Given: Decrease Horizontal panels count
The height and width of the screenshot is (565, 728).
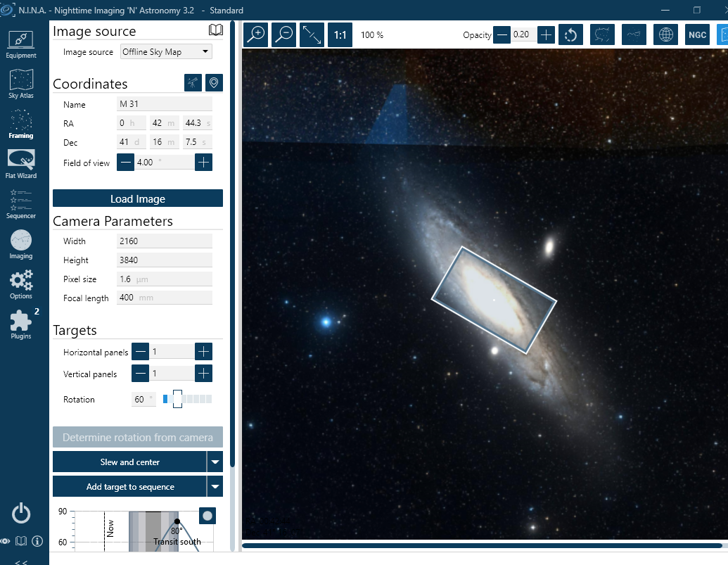Looking at the screenshot, I should [140, 351].
